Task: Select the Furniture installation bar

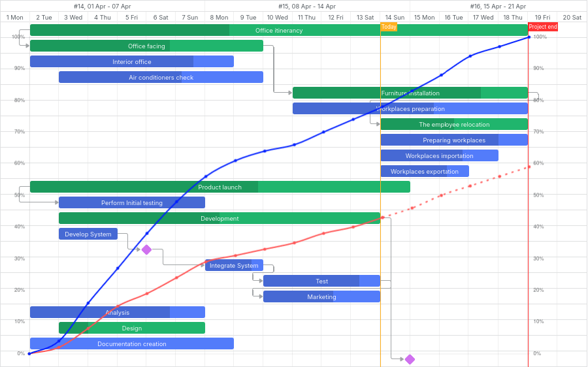Action: coord(410,93)
